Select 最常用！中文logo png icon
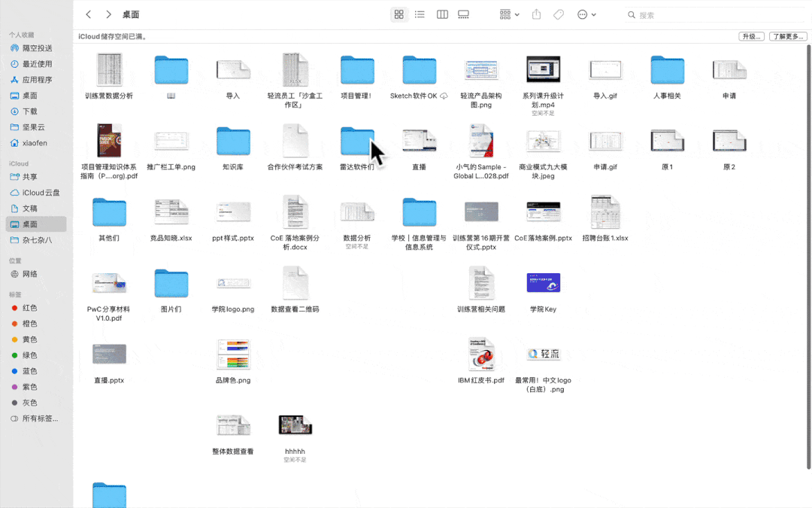 (x=544, y=354)
